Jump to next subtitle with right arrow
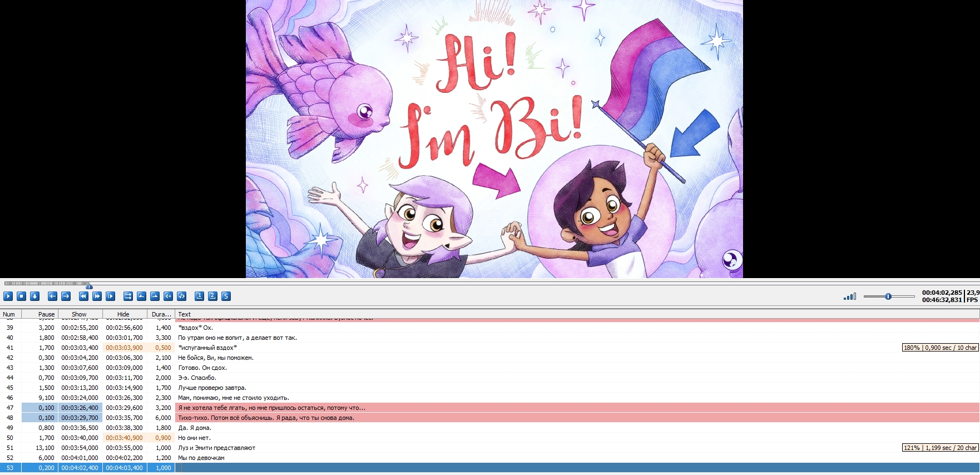 click(x=66, y=296)
